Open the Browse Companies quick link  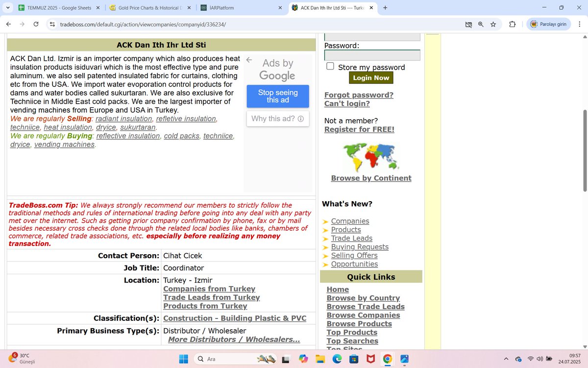[363, 315]
